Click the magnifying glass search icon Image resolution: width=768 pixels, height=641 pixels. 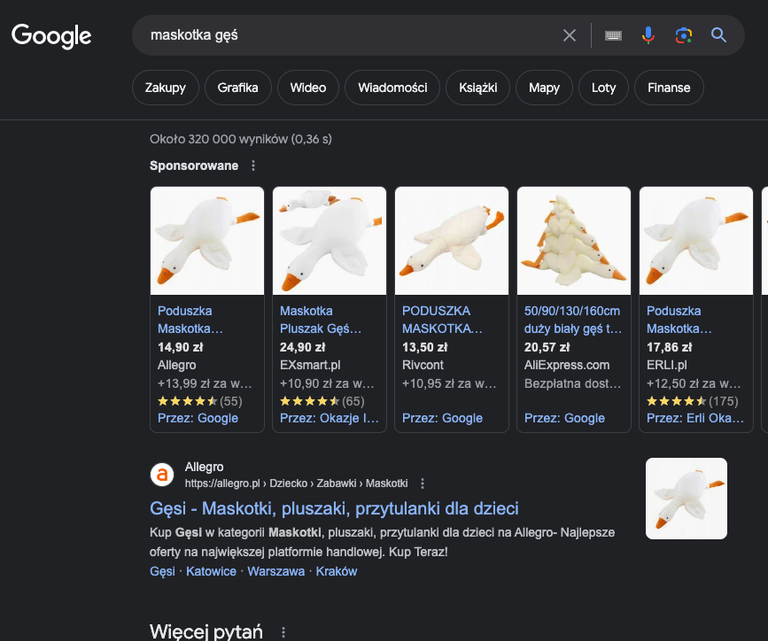pyautogui.click(x=719, y=35)
